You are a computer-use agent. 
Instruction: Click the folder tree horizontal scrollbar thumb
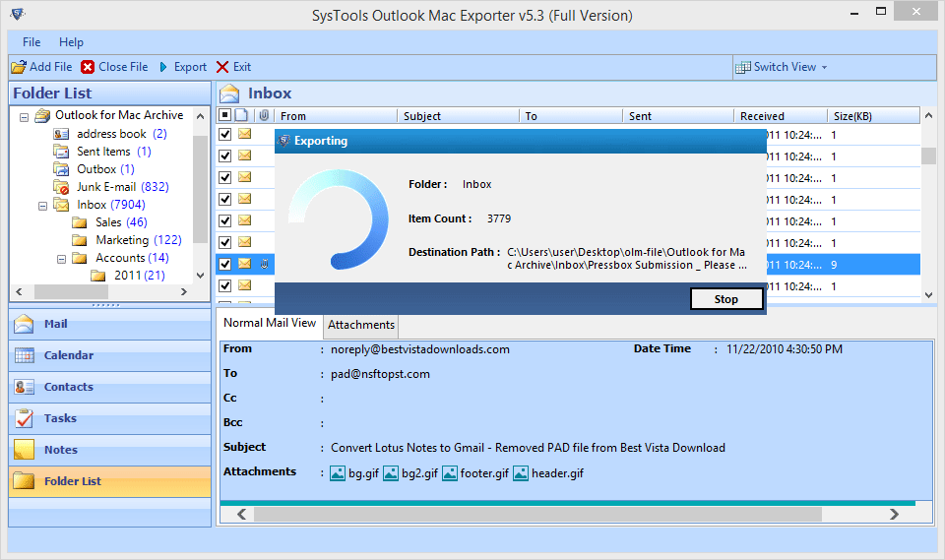click(x=71, y=291)
